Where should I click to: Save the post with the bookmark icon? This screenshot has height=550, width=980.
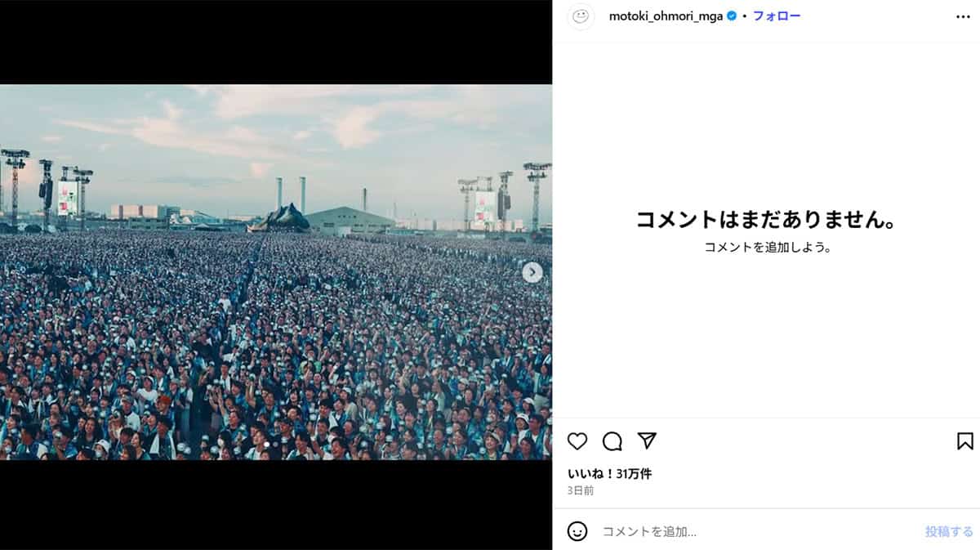pyautogui.click(x=965, y=441)
